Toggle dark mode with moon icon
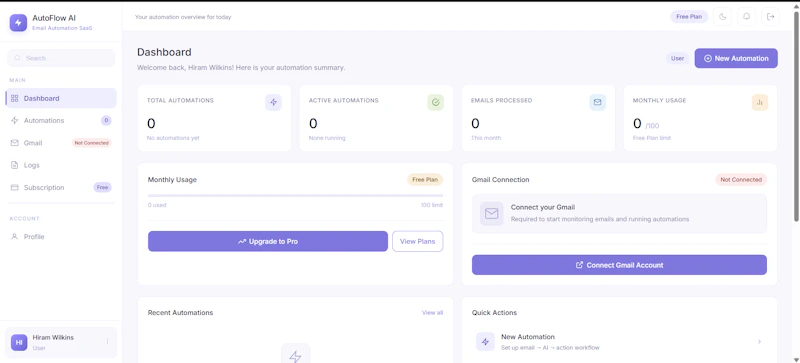Screen dimensions: 800x363 [x=722, y=17]
